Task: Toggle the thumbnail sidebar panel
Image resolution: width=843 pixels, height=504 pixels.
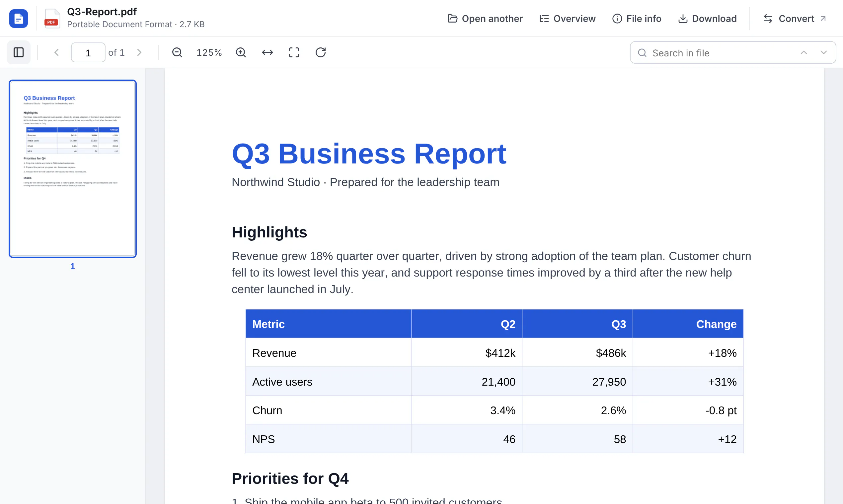Action: click(x=18, y=52)
